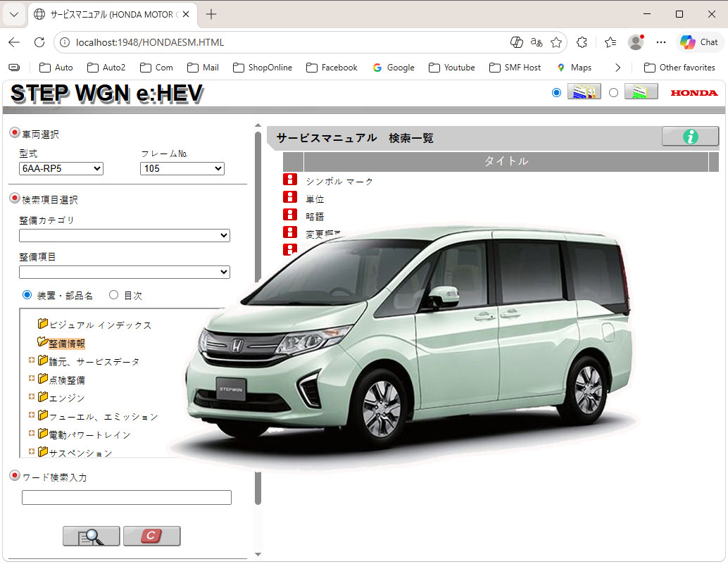
Task: Open シンボル マーク entry
Action: point(339,182)
